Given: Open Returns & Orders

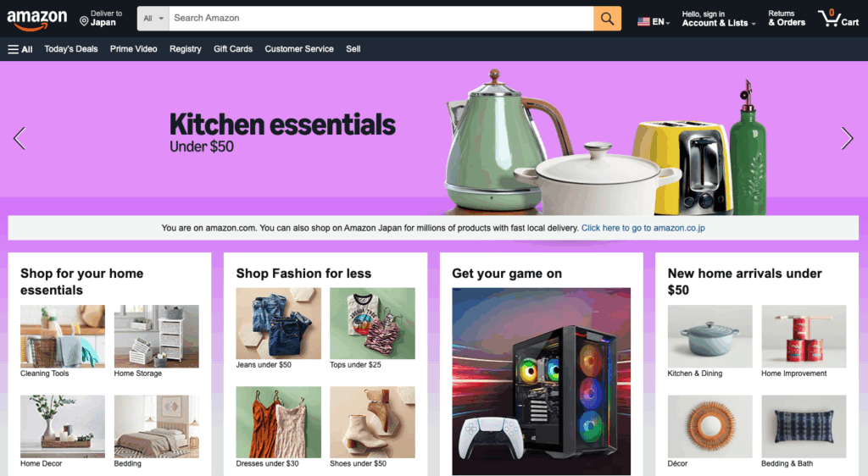Looking at the screenshot, I should click(x=787, y=19).
